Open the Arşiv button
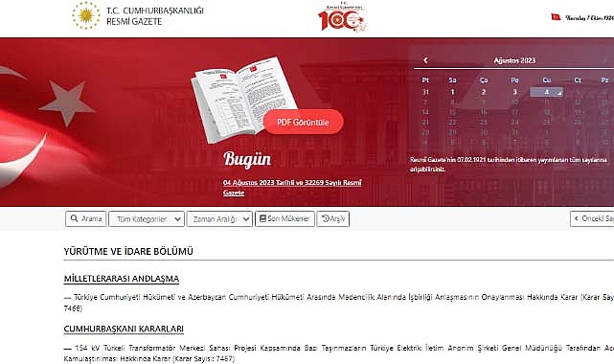The width and height of the screenshot is (614, 364). [332, 218]
